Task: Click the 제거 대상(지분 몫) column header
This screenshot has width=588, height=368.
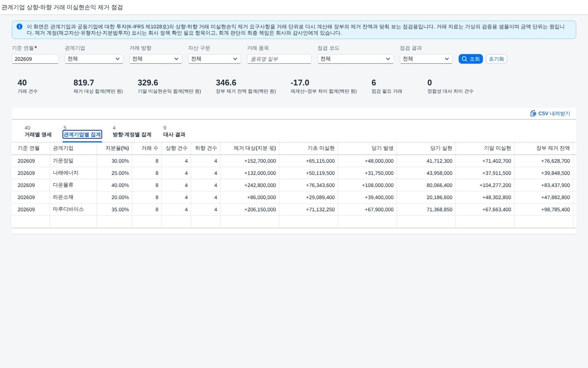Action: 249,148
